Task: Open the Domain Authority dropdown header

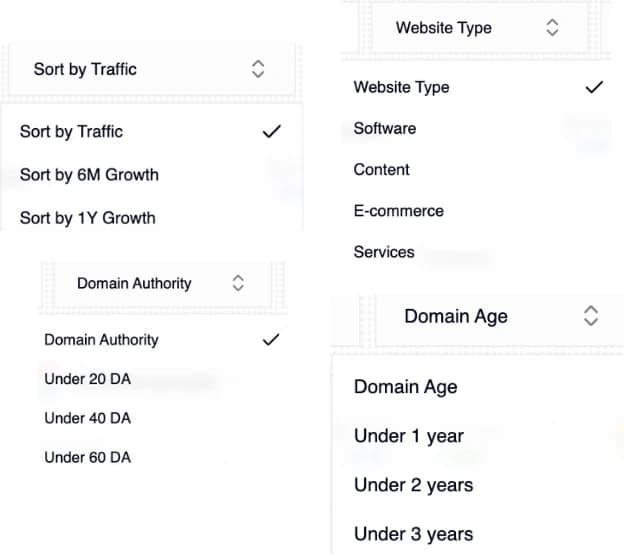Action: click(x=150, y=283)
